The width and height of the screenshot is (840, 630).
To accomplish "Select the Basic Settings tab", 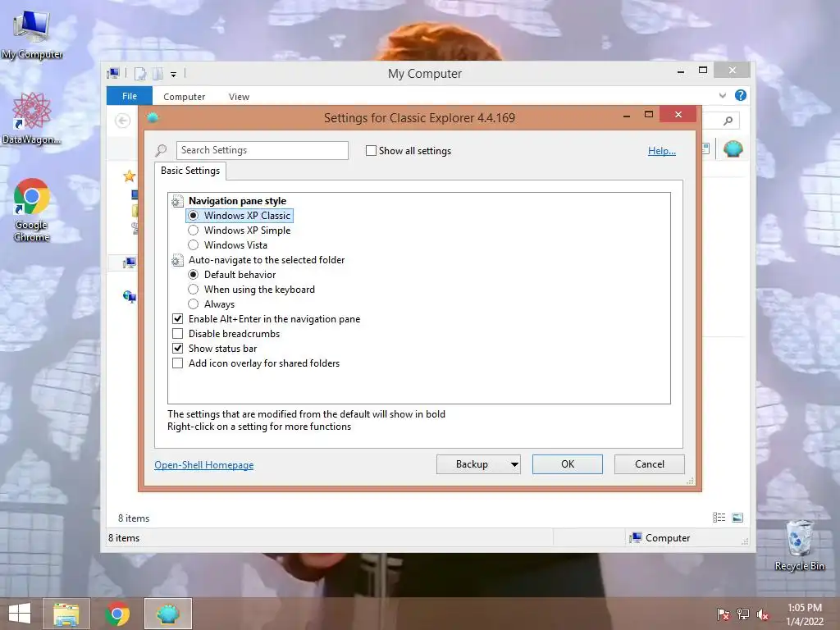I will 190,171.
